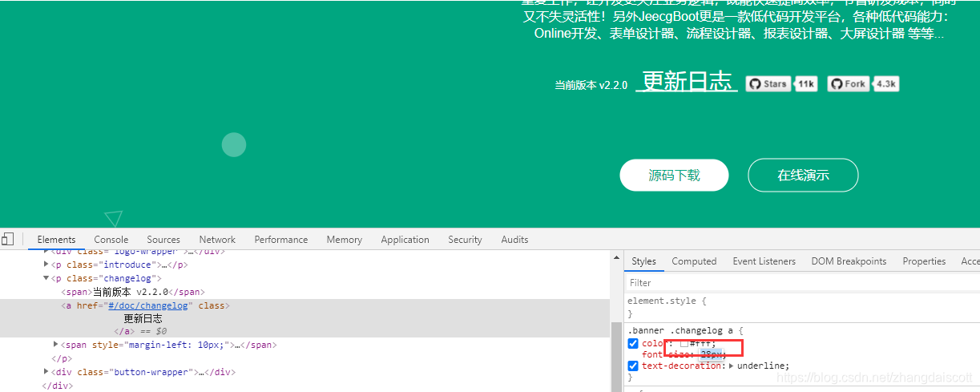Screen dimensions: 980x392
Task: Expand the text-decoration underline shorthand arrow
Action: 731,366
